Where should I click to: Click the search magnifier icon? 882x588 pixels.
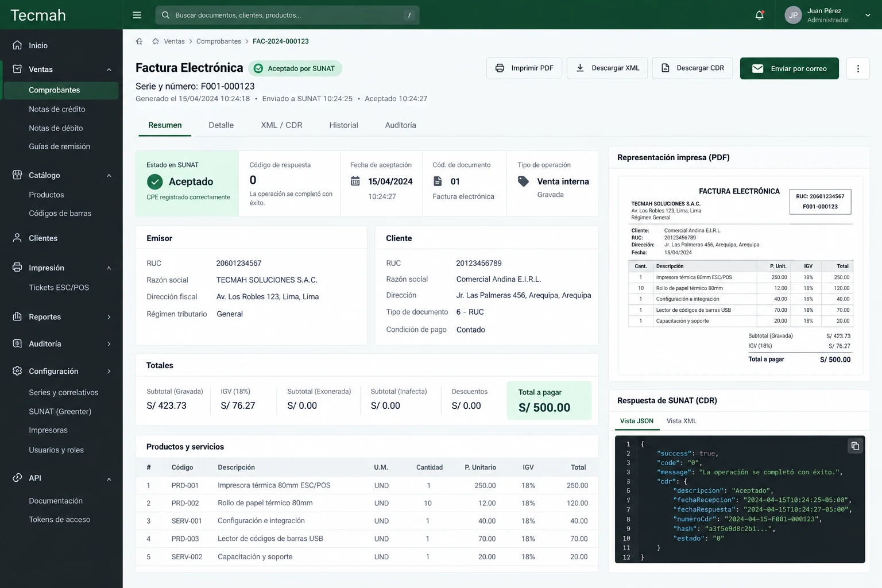[165, 15]
